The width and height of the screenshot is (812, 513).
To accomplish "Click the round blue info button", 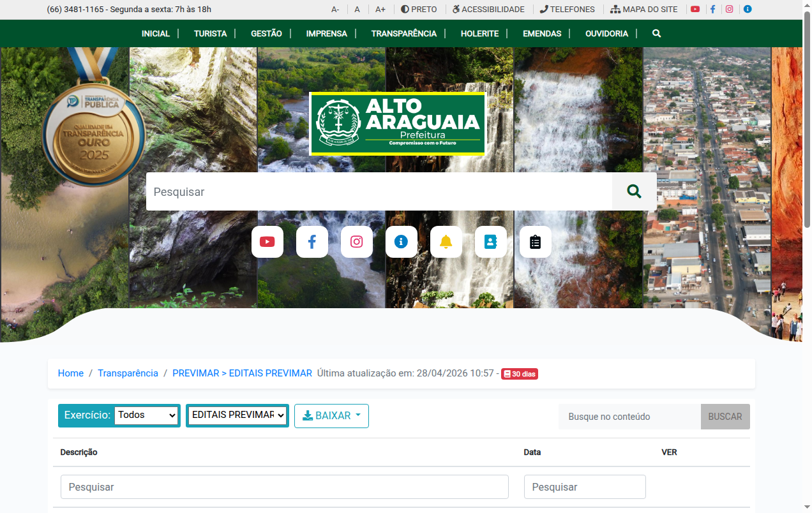I will pos(402,242).
